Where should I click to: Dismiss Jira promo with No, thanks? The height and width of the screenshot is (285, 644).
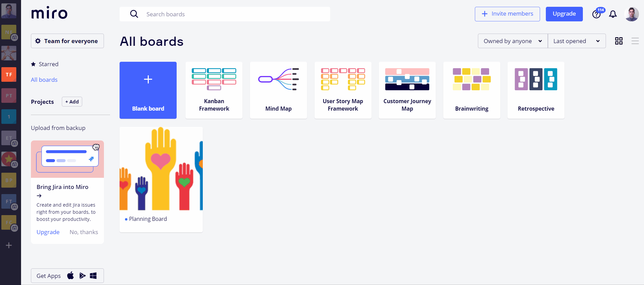click(84, 232)
